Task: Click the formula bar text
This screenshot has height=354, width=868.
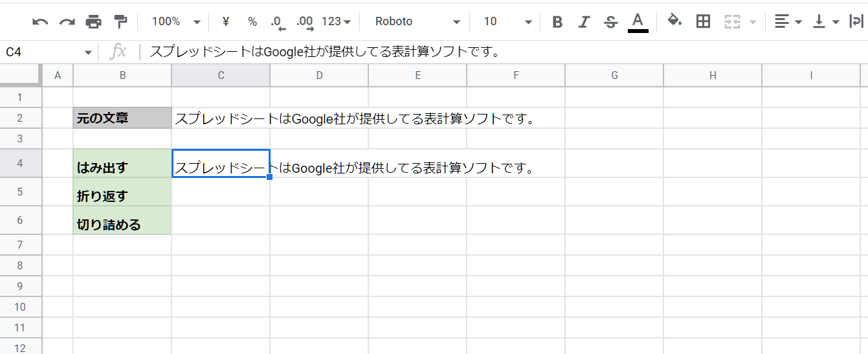Action: 324,52
